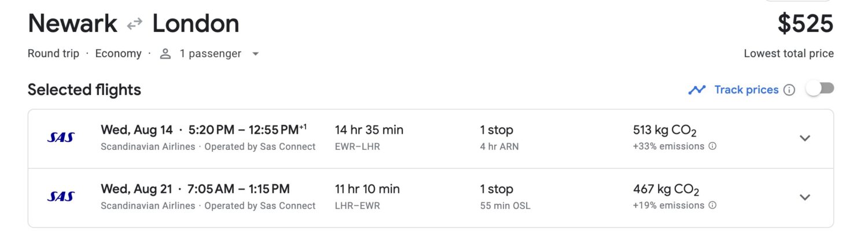Click the Economy class label

(118, 54)
